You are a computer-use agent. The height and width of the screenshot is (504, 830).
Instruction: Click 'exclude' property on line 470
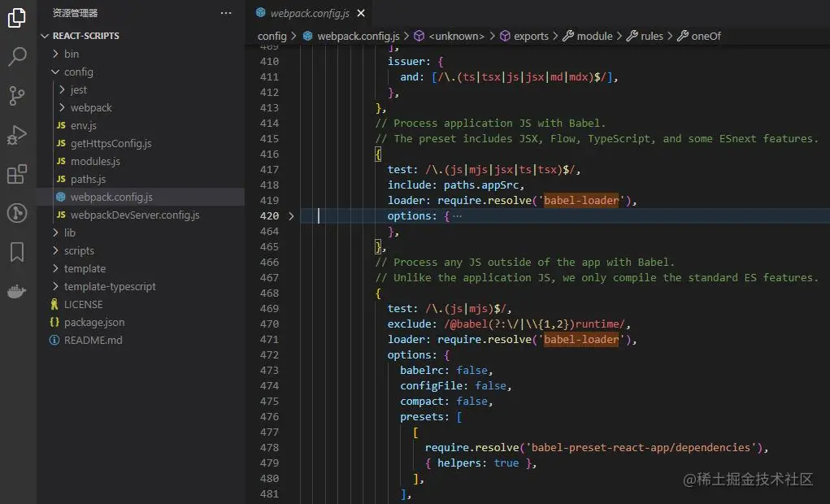pos(409,324)
